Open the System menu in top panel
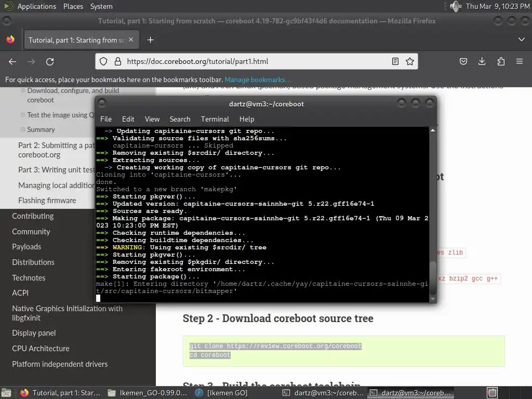 coord(101,6)
